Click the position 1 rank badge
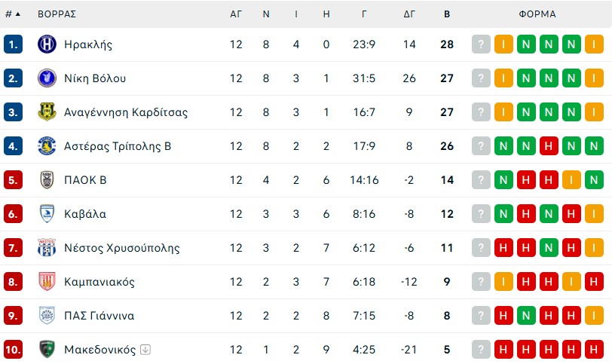This screenshot has height=364, width=612. pyautogui.click(x=13, y=44)
